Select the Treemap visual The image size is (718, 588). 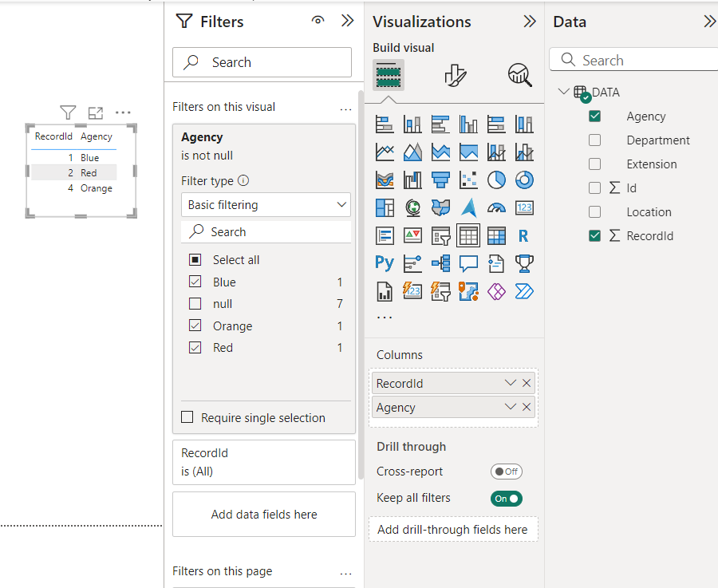[x=385, y=208]
